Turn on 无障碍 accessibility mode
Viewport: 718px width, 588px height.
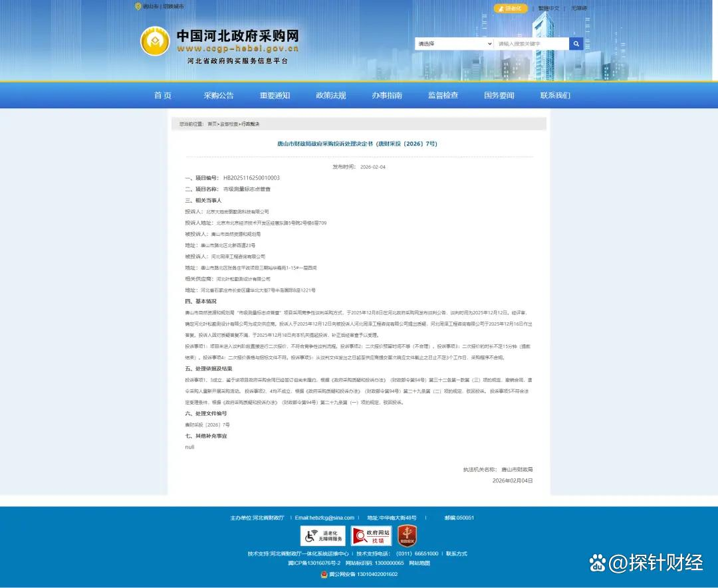579,9
